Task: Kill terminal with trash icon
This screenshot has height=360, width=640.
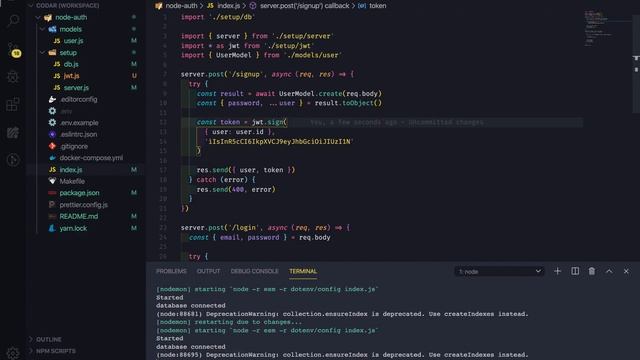Action: pos(591,271)
